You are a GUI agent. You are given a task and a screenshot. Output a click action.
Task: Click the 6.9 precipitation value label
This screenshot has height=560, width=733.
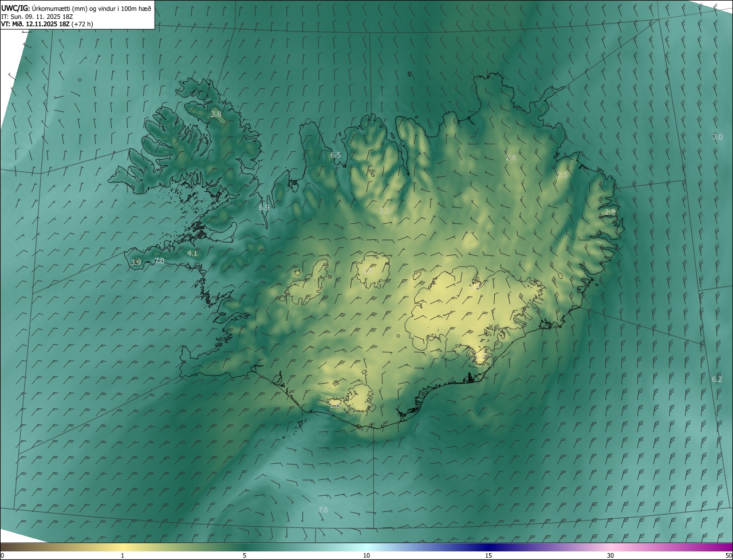[264, 208]
